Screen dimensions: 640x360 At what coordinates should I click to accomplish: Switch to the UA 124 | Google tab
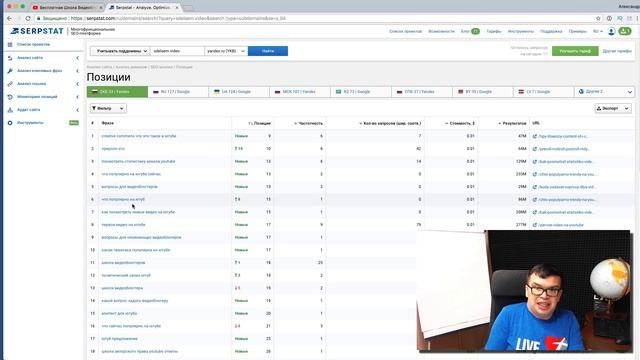(x=239, y=92)
